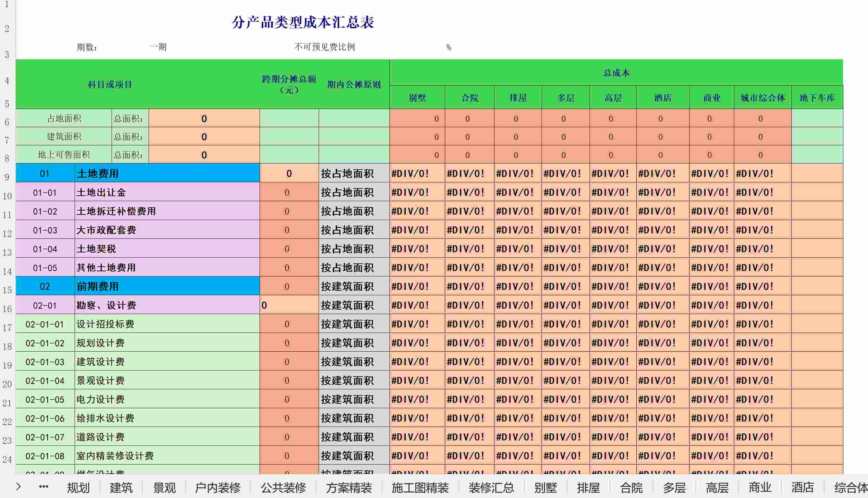Viewport: 868px width, 498px height.
Task: Open the 景观 sheet tab
Action: 164,487
